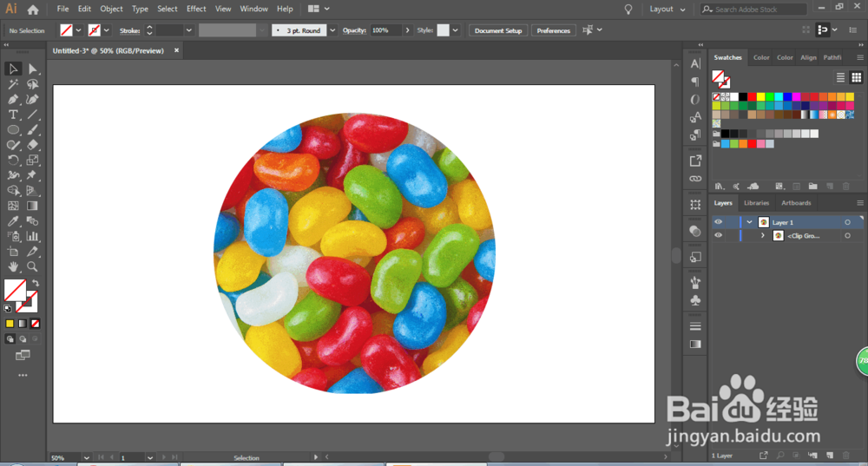Select the Magic Wand tool
868x466 pixels.
click(13, 84)
